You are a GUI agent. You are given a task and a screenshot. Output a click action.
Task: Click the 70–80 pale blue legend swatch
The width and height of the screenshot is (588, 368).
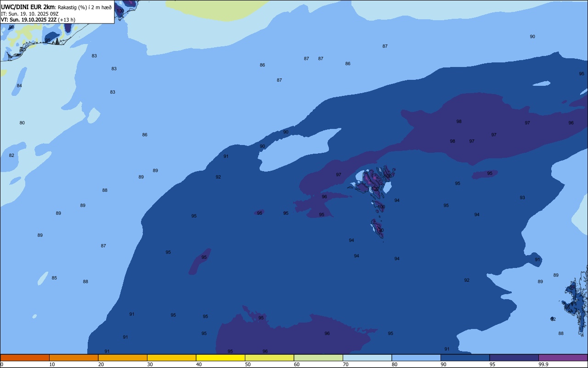coord(367,357)
